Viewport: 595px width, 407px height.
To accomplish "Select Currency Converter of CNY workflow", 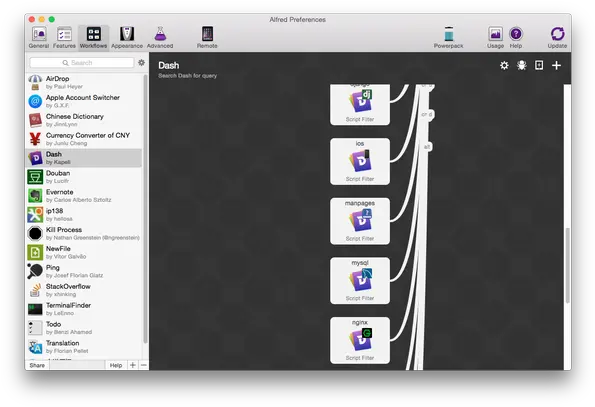I will pos(83,139).
